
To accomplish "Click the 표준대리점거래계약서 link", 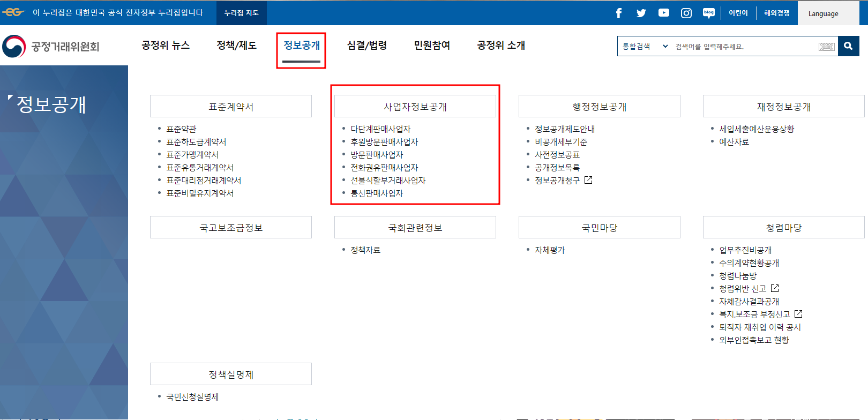I will pos(204,181).
